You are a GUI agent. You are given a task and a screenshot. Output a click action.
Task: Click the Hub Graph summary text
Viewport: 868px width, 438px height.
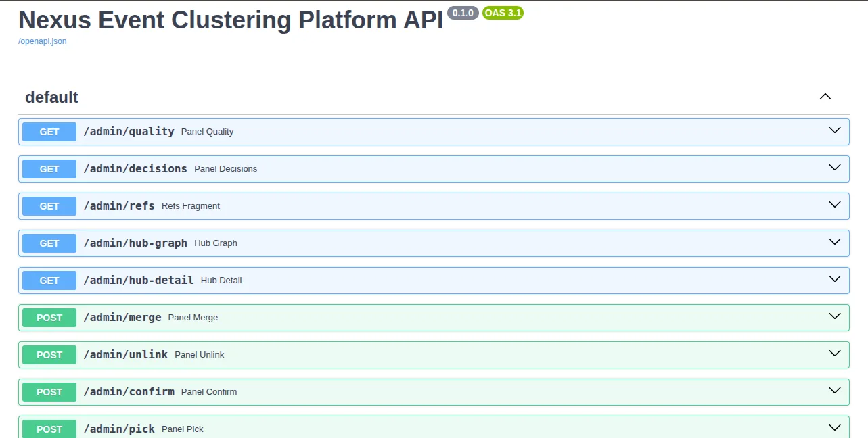[216, 243]
